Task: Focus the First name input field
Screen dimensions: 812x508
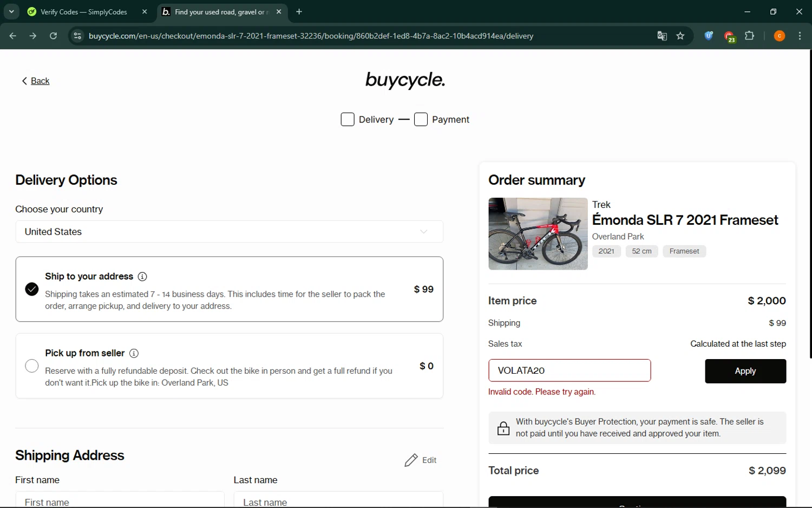Action: click(x=120, y=499)
